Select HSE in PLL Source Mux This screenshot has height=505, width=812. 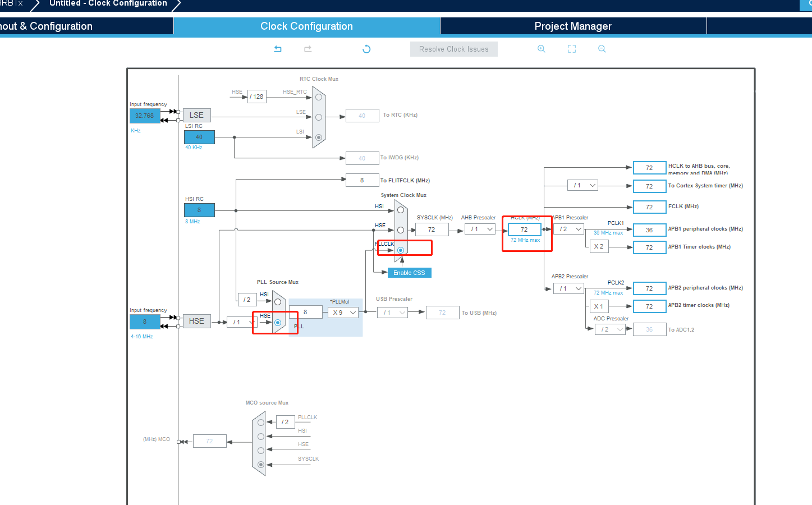(x=278, y=323)
